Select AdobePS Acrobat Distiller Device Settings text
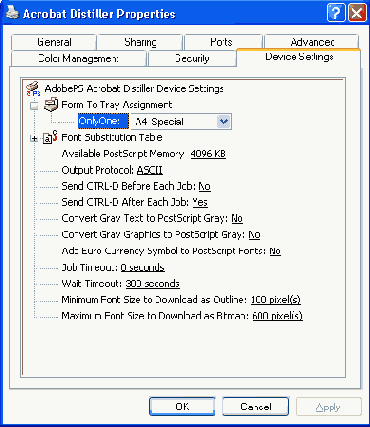This screenshot has width=370, height=427. (134, 89)
